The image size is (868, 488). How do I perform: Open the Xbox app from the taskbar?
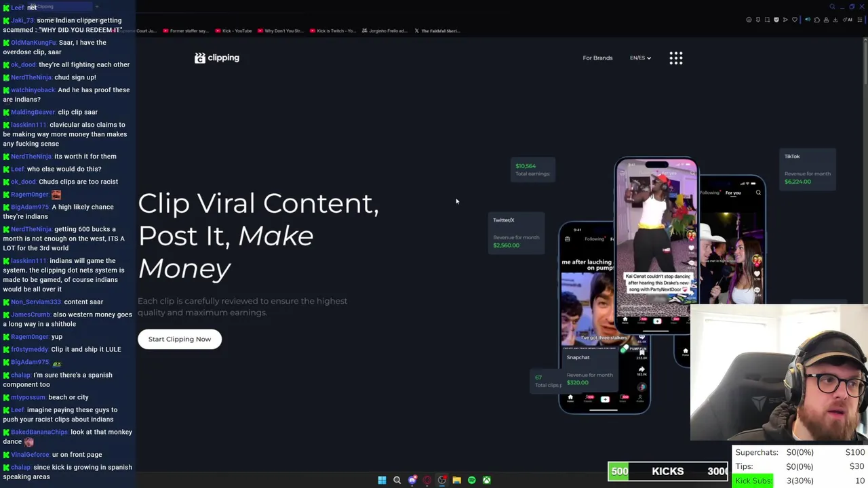(486, 480)
